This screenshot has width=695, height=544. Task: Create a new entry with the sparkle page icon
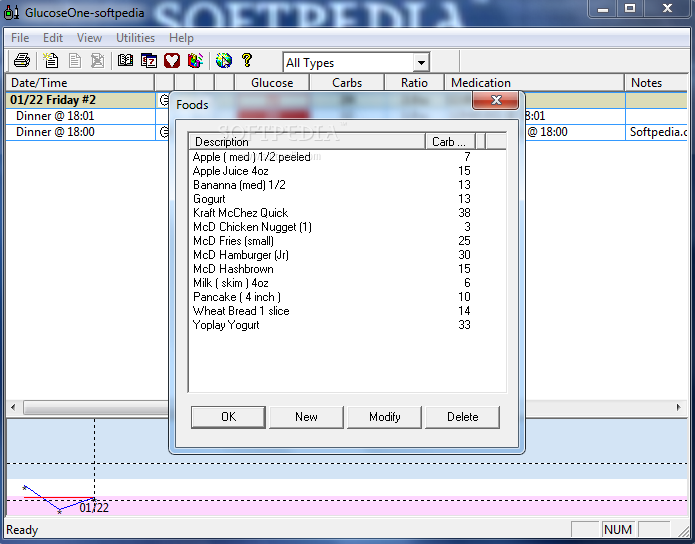51,60
